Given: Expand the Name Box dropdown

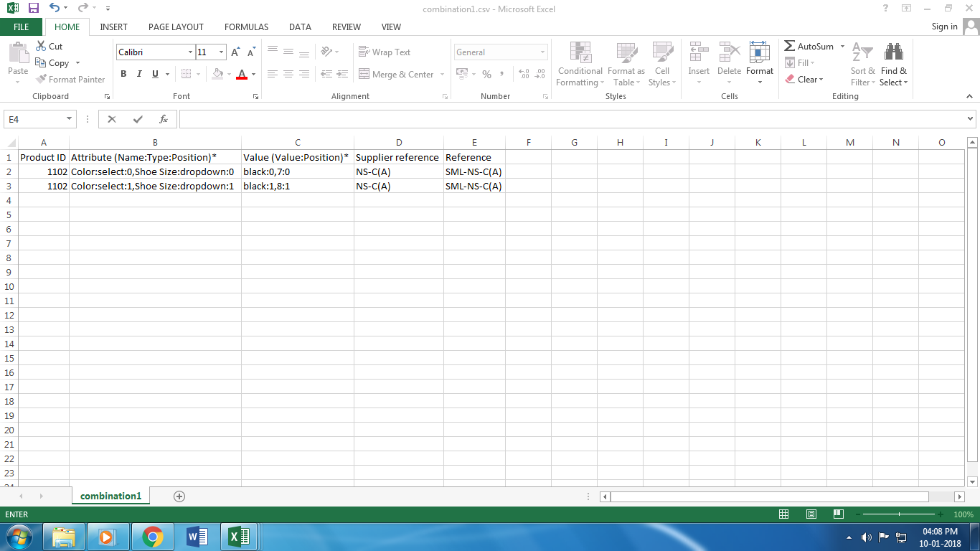Looking at the screenshot, I should tap(70, 119).
